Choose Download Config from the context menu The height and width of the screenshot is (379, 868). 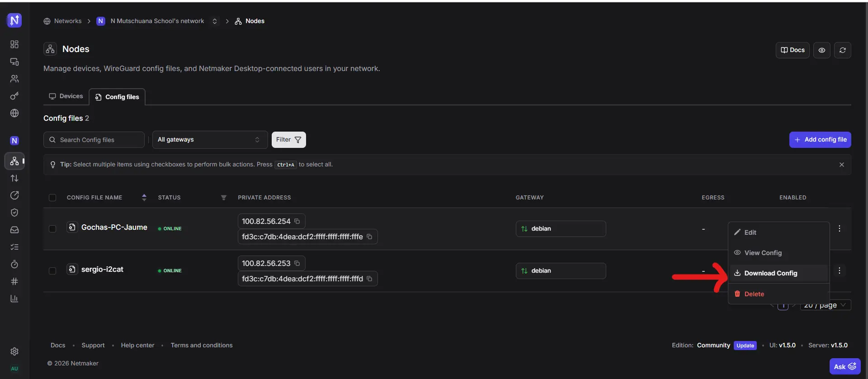tap(778, 273)
